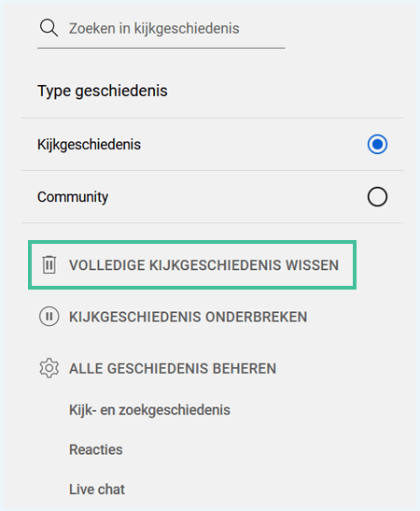
Task: Click the magnifier search icon
Action: point(49,28)
